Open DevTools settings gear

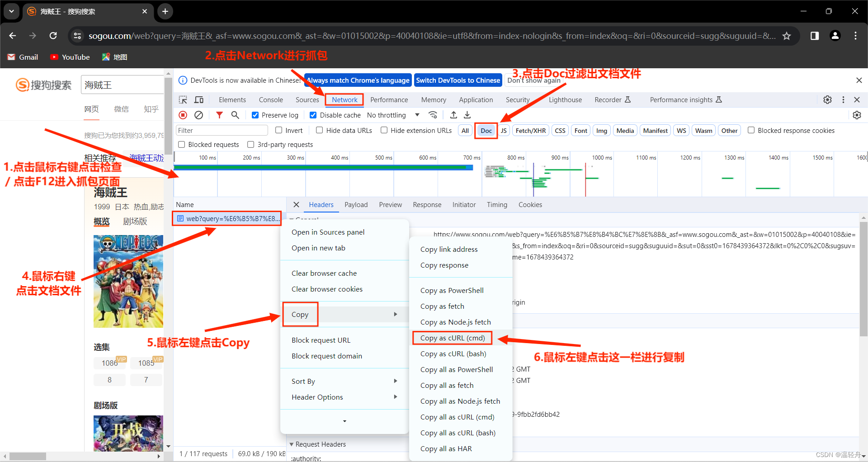[827, 100]
